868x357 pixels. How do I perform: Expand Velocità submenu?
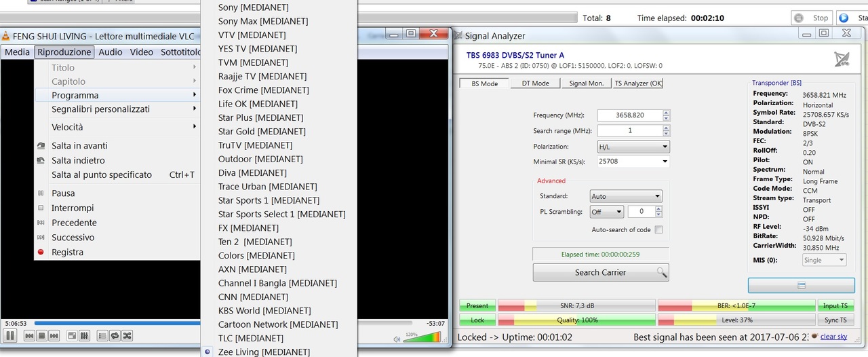pos(117,128)
